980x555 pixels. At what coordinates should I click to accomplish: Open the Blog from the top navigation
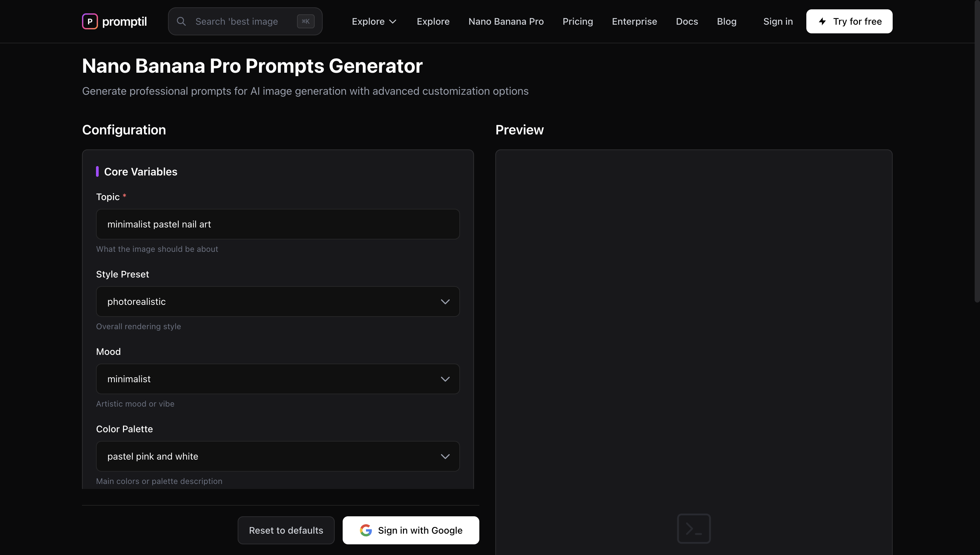click(x=726, y=21)
